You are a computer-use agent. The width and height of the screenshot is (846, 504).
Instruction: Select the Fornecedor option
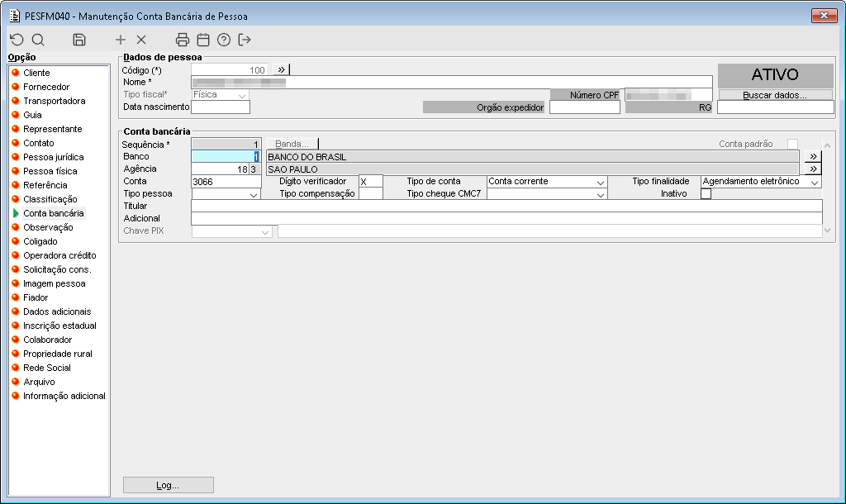[46, 87]
